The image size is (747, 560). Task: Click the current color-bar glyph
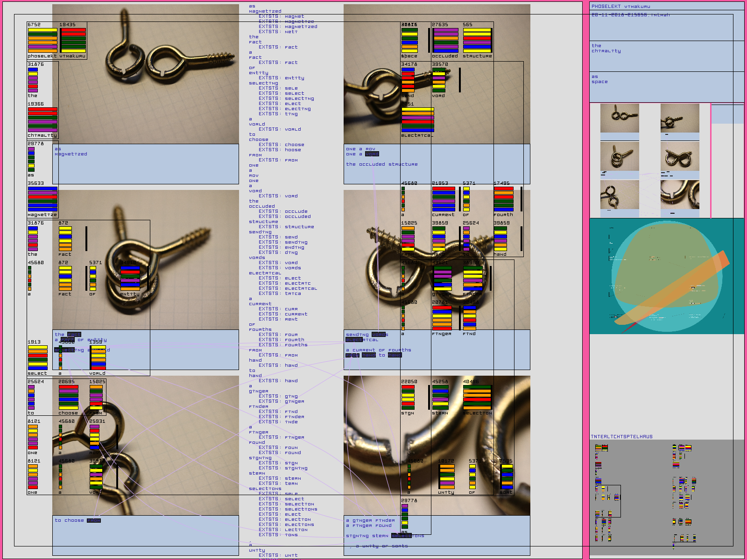[x=444, y=199]
